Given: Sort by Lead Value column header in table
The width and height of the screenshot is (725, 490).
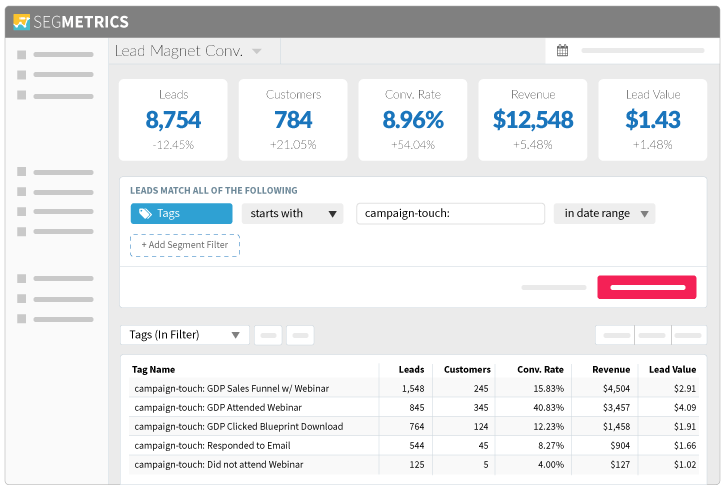Looking at the screenshot, I should 672,369.
